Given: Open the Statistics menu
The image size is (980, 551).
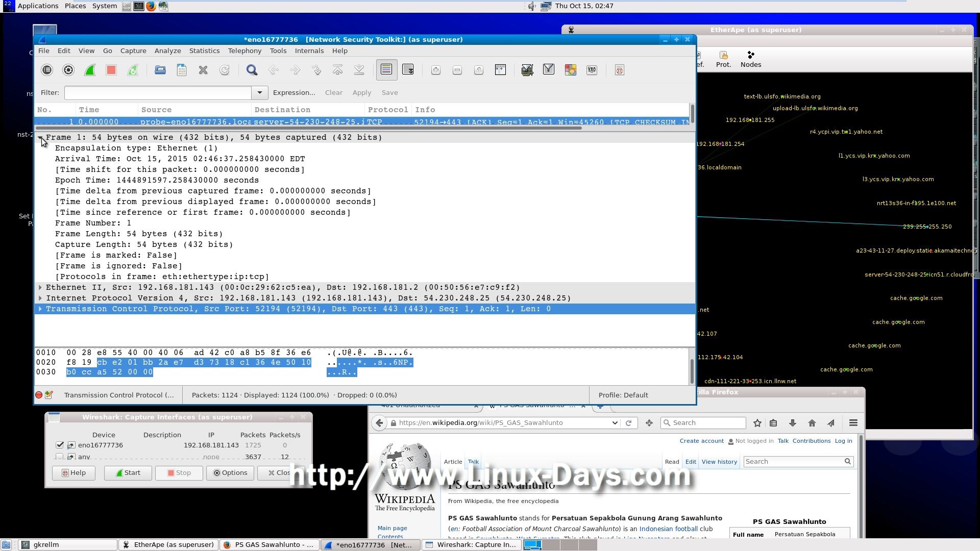Looking at the screenshot, I should tap(204, 51).
